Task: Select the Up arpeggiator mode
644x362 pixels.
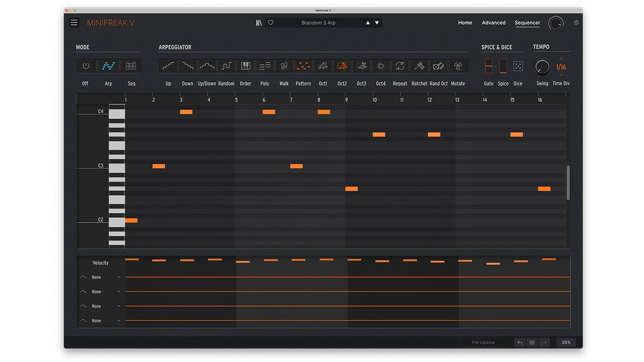Action: pos(169,66)
